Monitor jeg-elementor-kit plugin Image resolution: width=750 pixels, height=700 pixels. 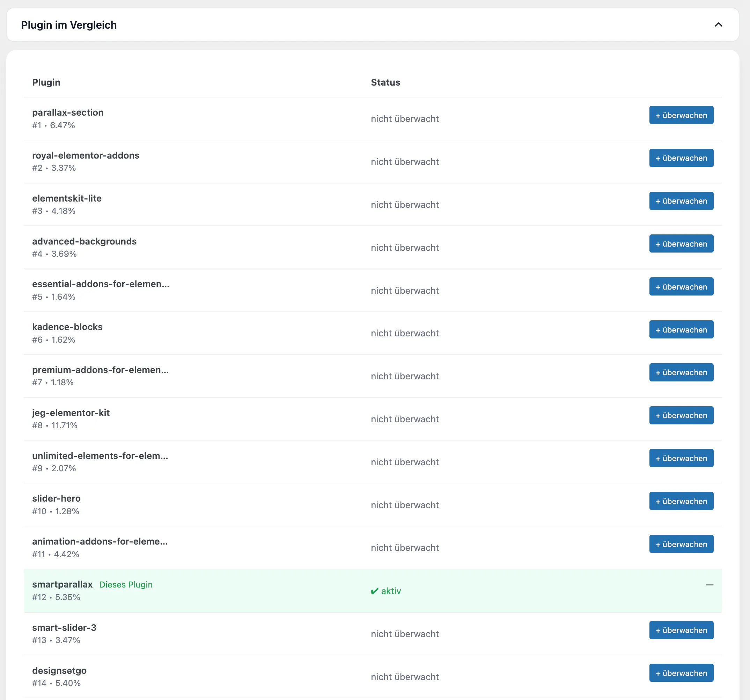681,415
